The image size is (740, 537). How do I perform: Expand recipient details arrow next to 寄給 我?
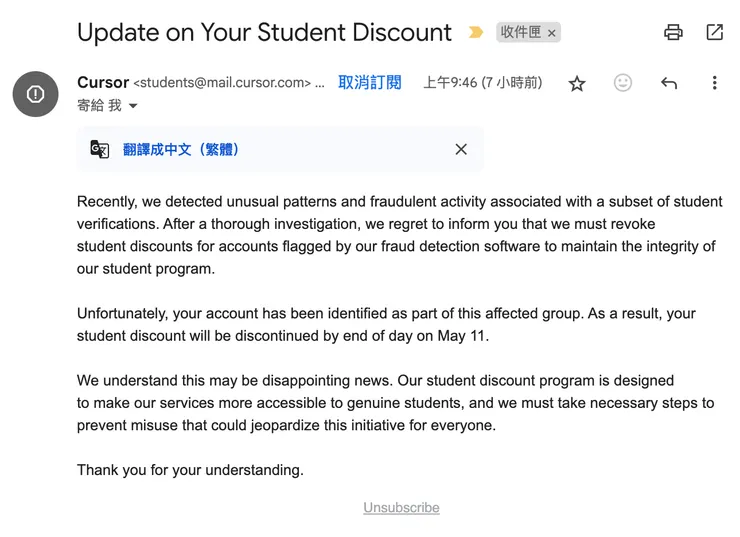tap(134, 106)
